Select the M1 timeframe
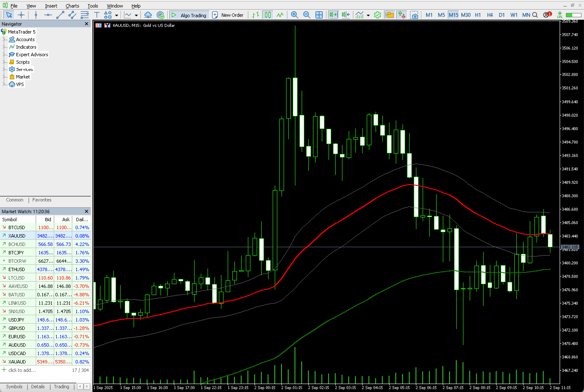The image size is (584, 392). pyautogui.click(x=429, y=15)
